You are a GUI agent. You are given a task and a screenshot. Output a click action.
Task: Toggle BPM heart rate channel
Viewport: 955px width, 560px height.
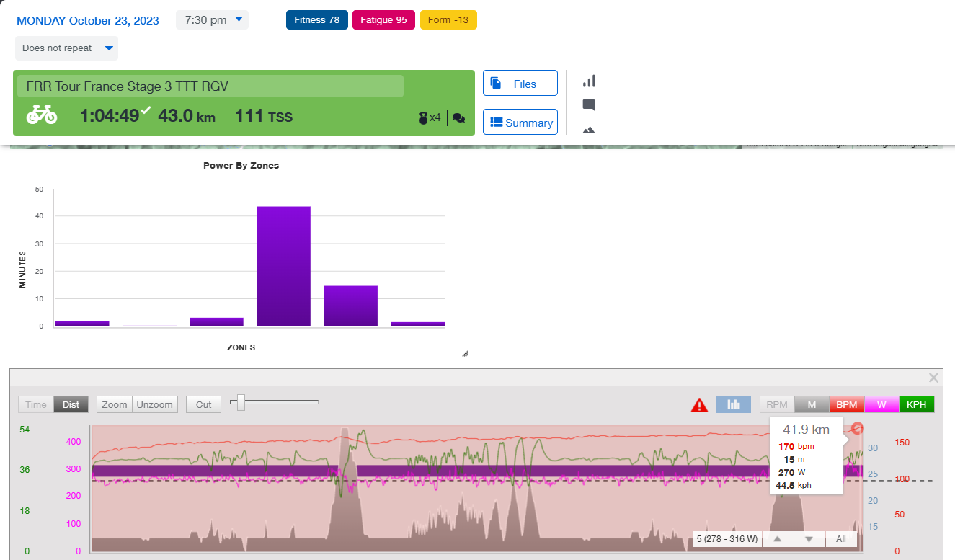[x=846, y=404]
